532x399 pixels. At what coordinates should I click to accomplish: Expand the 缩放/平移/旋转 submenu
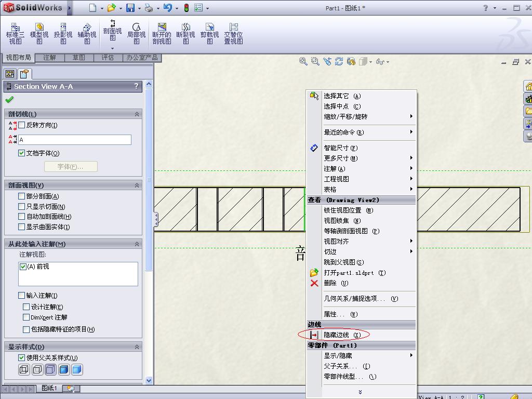tap(362, 116)
